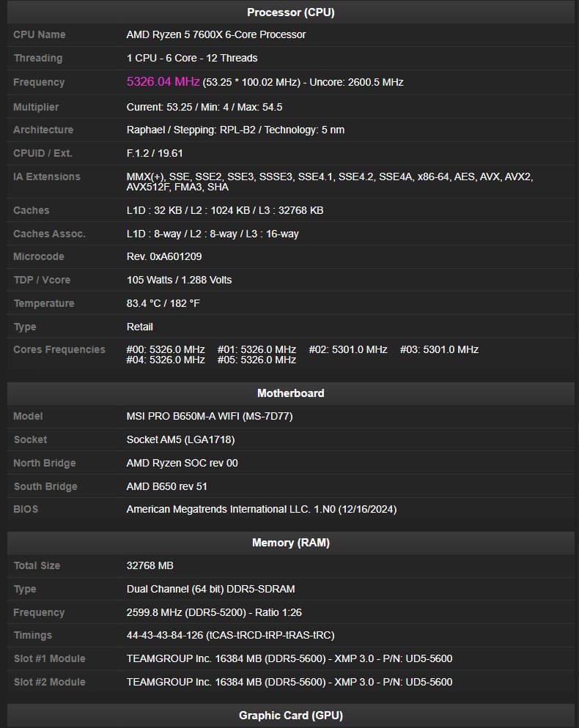Screen dimensions: 579x728
Task: Click the Microcode row label
Action: click(x=39, y=257)
